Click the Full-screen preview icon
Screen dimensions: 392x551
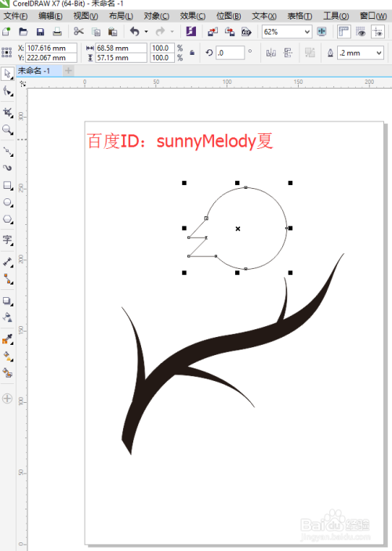click(321, 31)
